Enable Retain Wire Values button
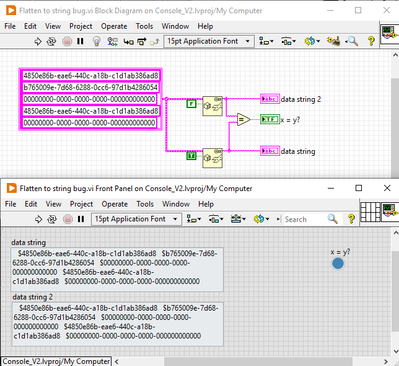Viewport: 399px width, 366px height. click(x=112, y=41)
